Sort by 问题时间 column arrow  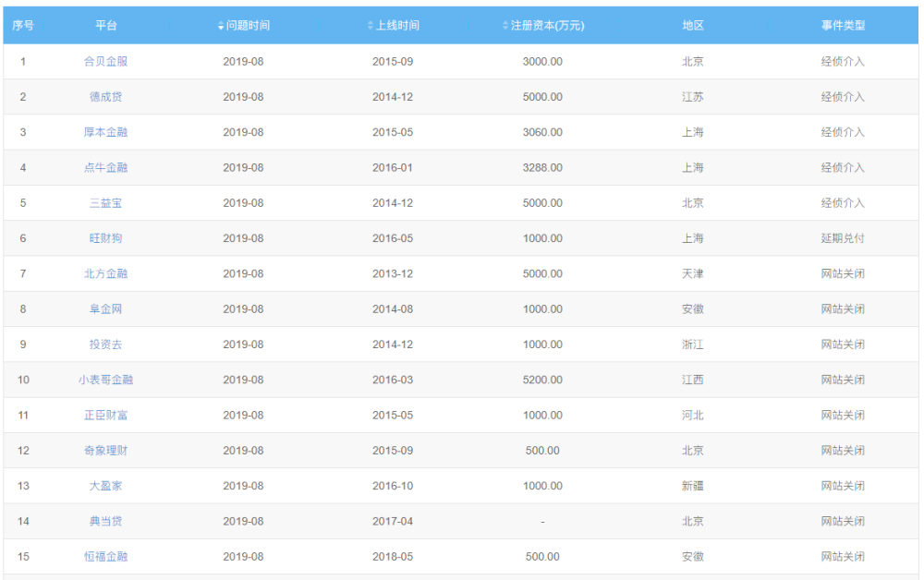[x=221, y=25]
